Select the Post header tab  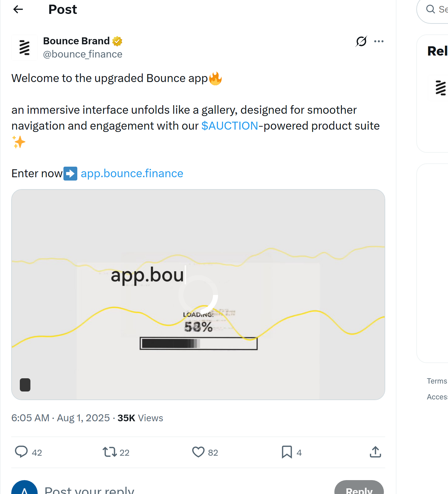click(x=62, y=9)
